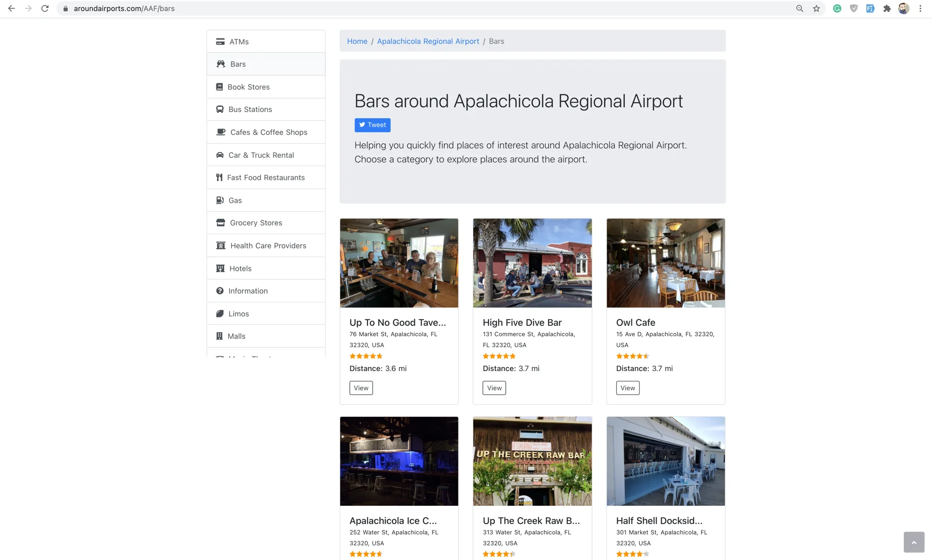
Task: Click the zoom magnifier icon in address bar
Action: click(799, 8)
